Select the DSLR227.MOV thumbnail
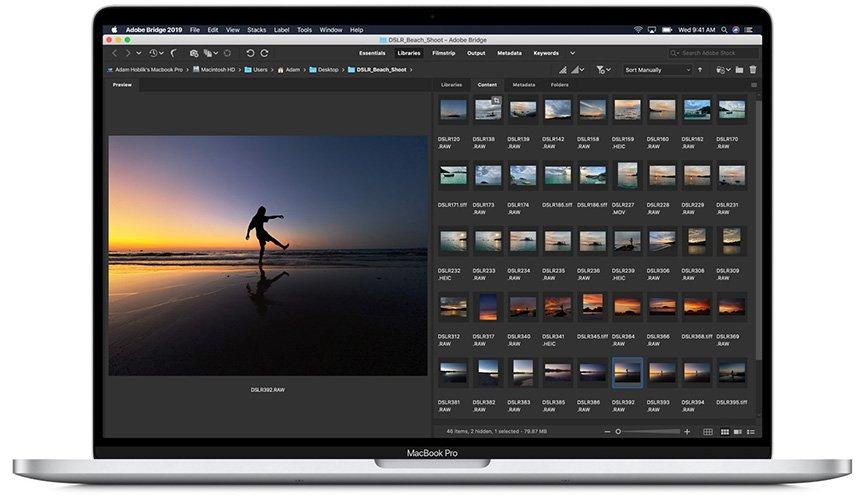The image size is (864, 496). (627, 175)
